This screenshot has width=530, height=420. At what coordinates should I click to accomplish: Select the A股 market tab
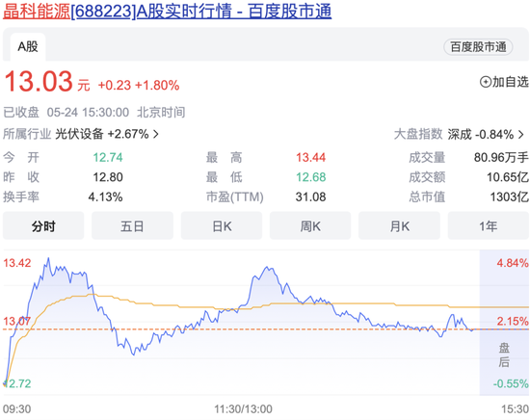(x=28, y=47)
